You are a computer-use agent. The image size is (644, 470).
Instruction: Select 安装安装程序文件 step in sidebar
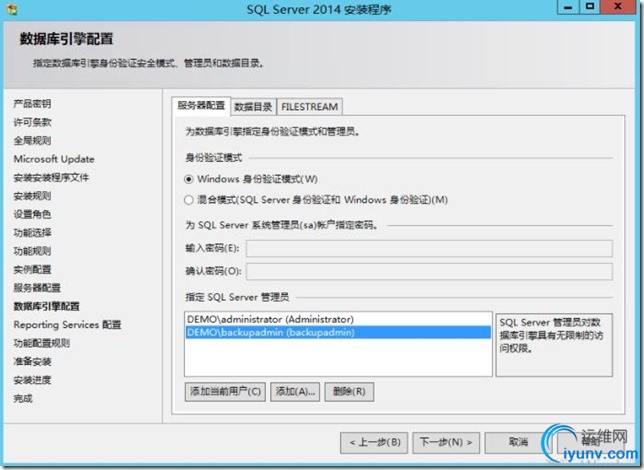pos(51,177)
